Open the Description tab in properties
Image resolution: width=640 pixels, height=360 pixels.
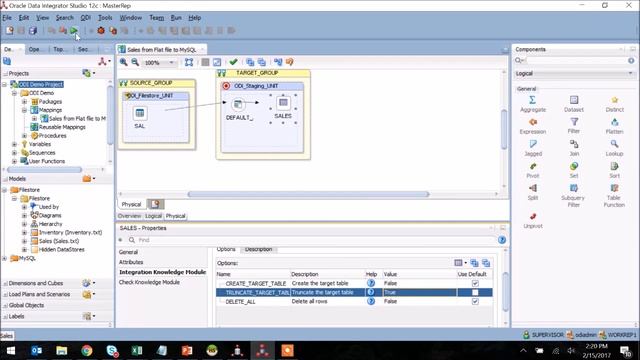[258, 249]
